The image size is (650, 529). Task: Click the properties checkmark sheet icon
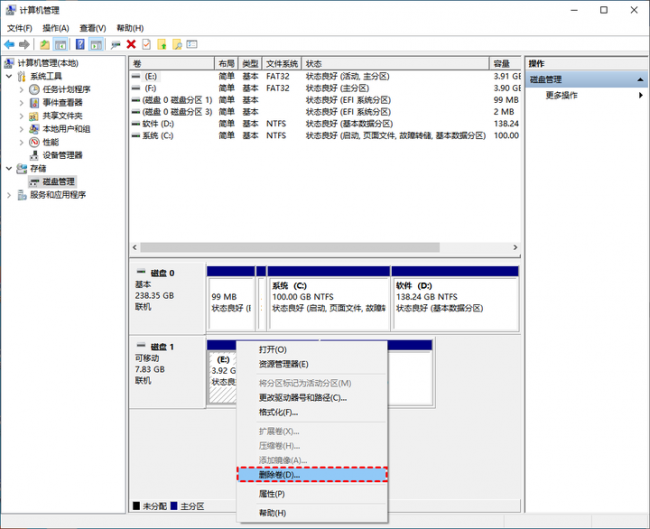pos(146,44)
